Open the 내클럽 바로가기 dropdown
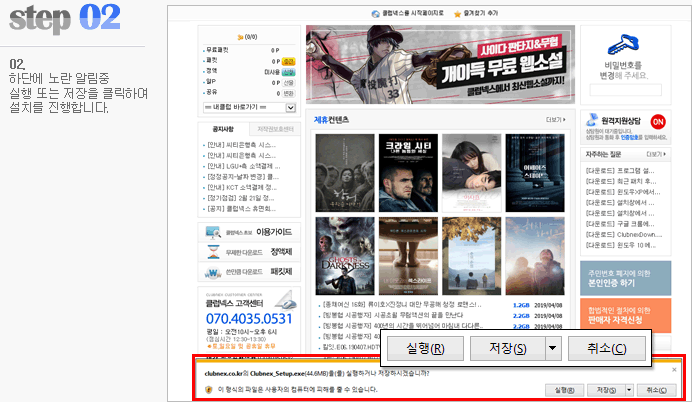The image size is (692, 402). click(249, 107)
